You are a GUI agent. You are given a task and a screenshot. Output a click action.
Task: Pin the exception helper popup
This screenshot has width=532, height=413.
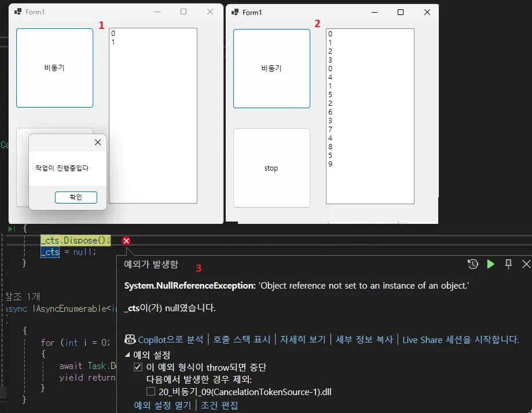[x=508, y=264]
